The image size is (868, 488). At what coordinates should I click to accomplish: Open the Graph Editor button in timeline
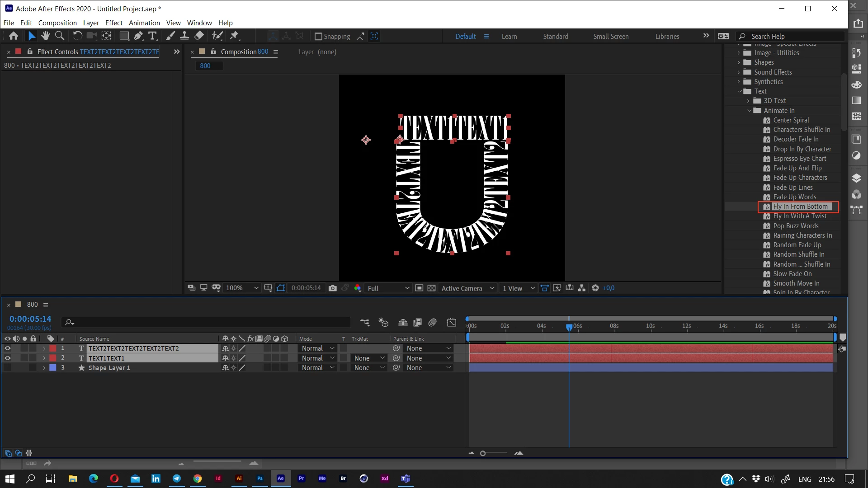coord(451,322)
